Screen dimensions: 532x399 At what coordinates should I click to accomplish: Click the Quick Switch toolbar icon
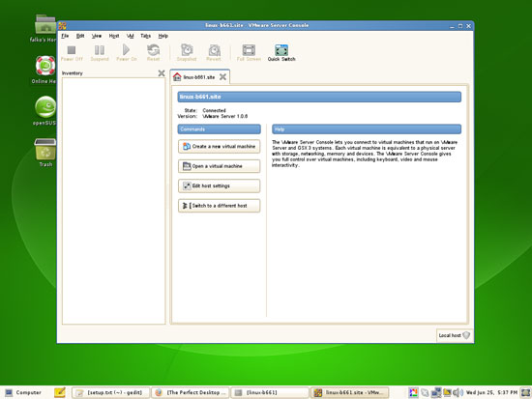click(x=281, y=50)
